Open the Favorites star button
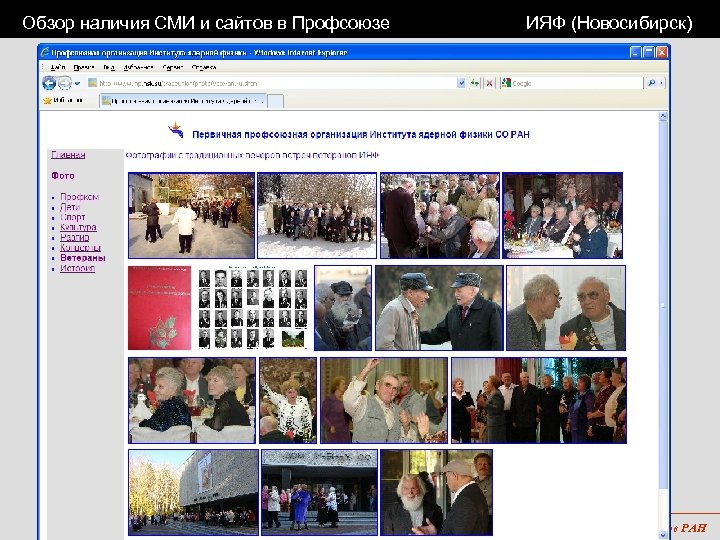Viewport: 720px width, 540px height. (63, 101)
